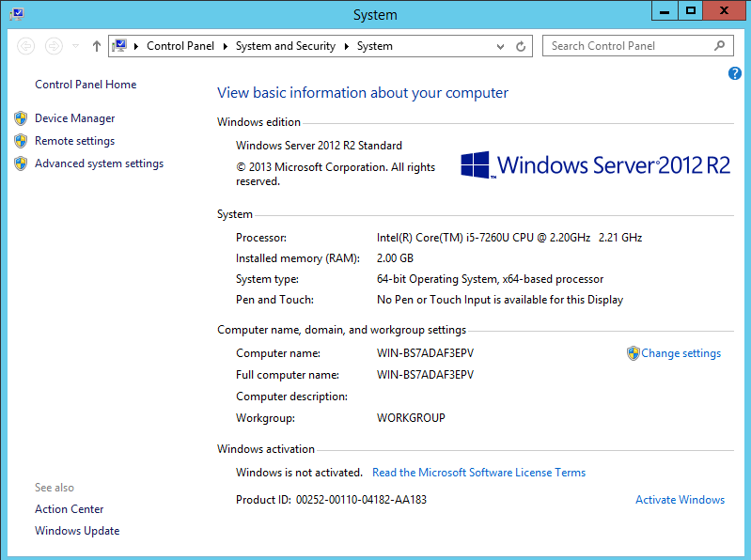Select the computer name WIN-BS7ADAF3EPV value

tap(425, 353)
